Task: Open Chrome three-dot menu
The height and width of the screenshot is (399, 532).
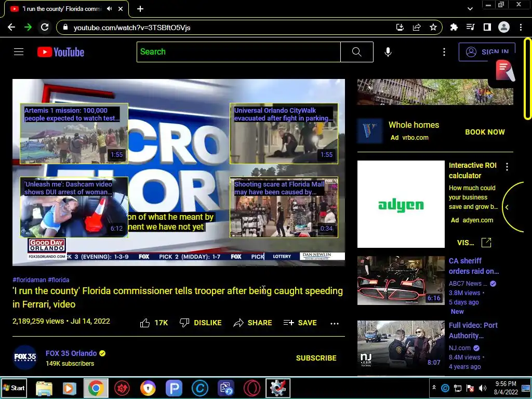Action: [521, 28]
